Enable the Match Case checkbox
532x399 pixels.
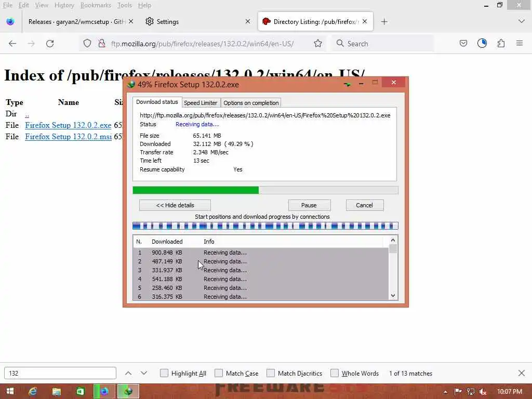[219, 373]
